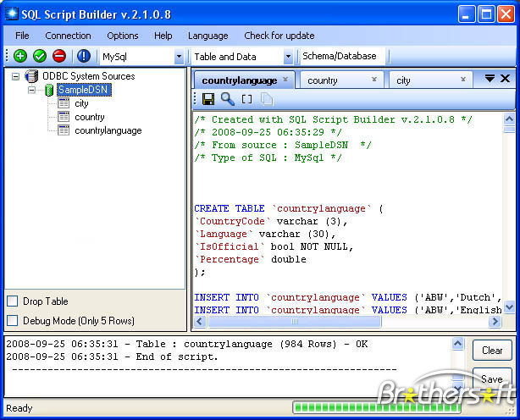The height and width of the screenshot is (420, 520).
Task: Click the Ready status bar text
Action: tap(19, 408)
